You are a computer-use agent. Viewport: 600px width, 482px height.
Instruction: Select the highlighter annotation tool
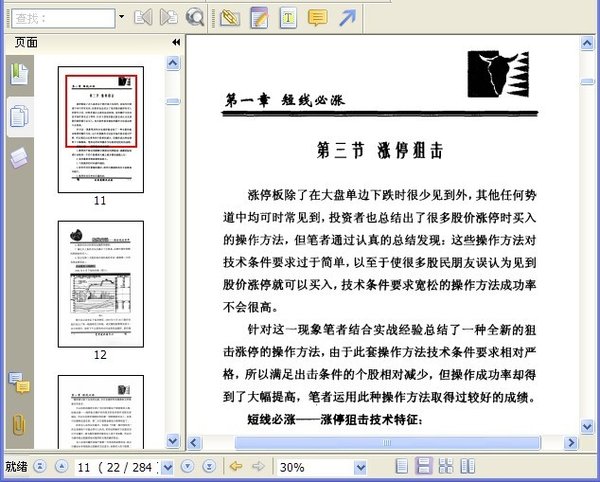230,18
